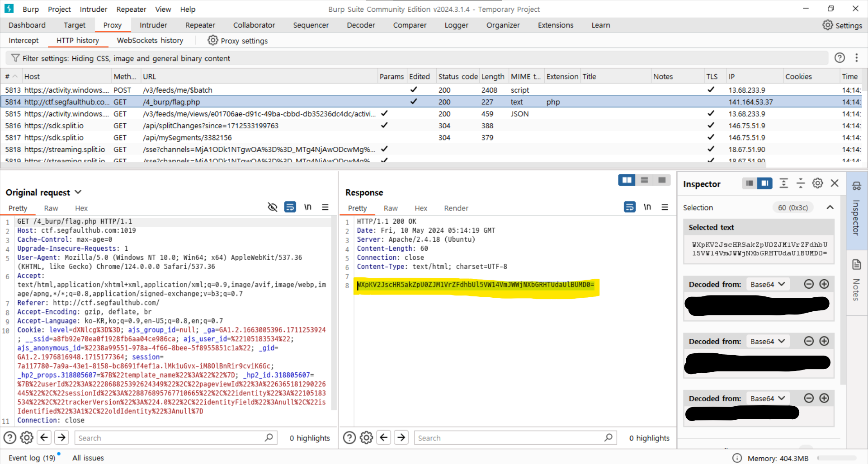Remove second decoding step minus icon
Image resolution: width=868 pixels, height=464 pixels.
pyautogui.click(x=809, y=341)
